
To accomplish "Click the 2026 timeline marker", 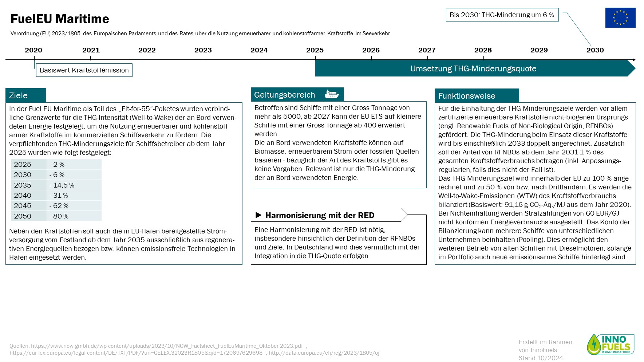I will pos(371,50).
